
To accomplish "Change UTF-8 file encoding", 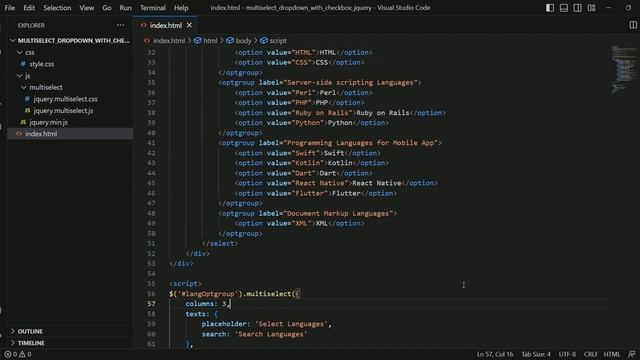I will (x=567, y=354).
